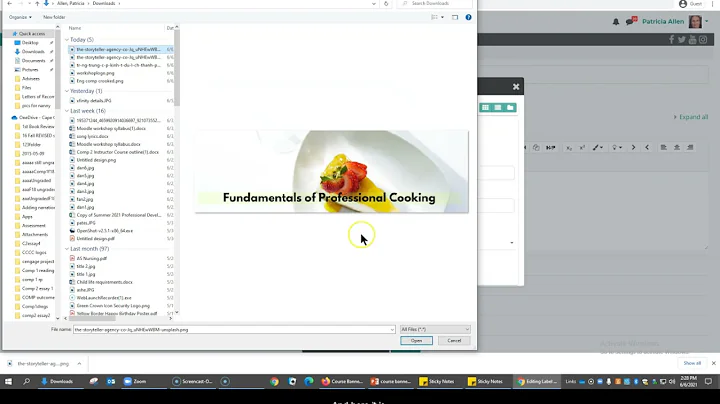720x404 pixels.
Task: Select song lyrics.docx file
Action: tap(92, 136)
